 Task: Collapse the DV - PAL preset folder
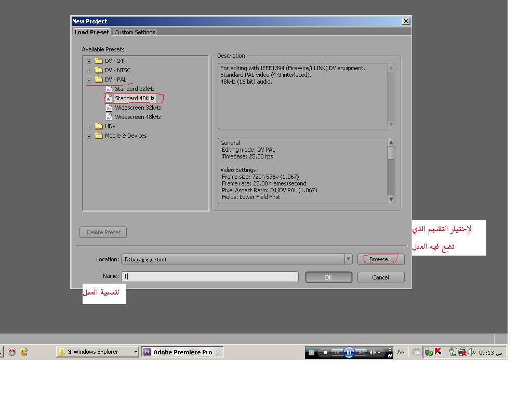click(x=89, y=80)
